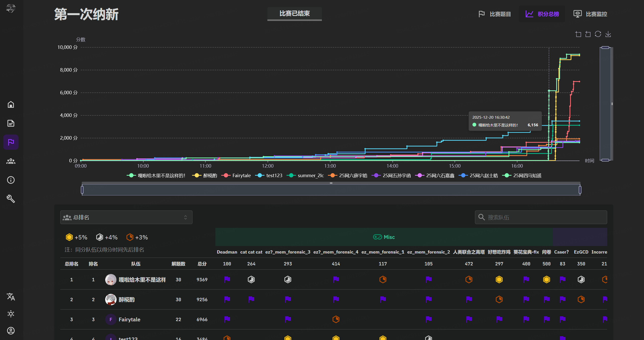Click the chart restore refresh icon
This screenshot has width=644, height=340.
click(598, 34)
